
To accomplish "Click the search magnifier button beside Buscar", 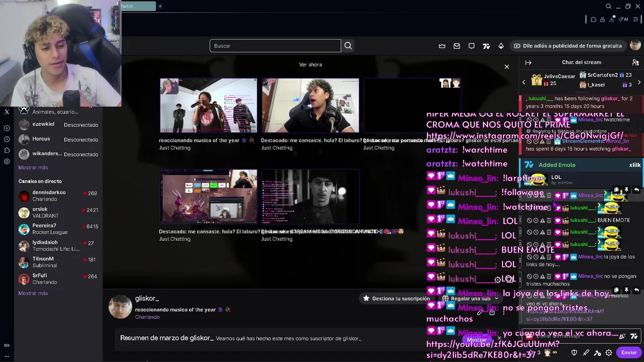I will [x=348, y=46].
